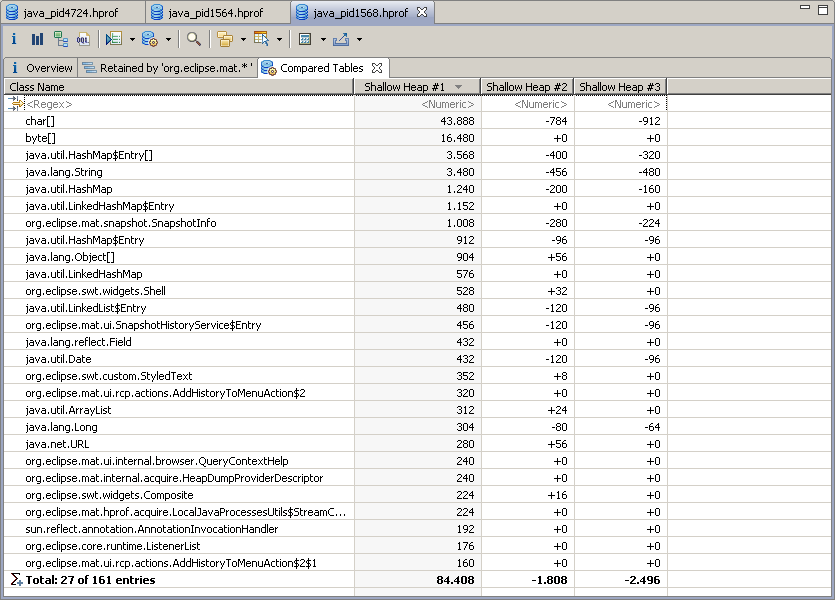
Task: Open the OQL query editor icon
Action: point(84,39)
